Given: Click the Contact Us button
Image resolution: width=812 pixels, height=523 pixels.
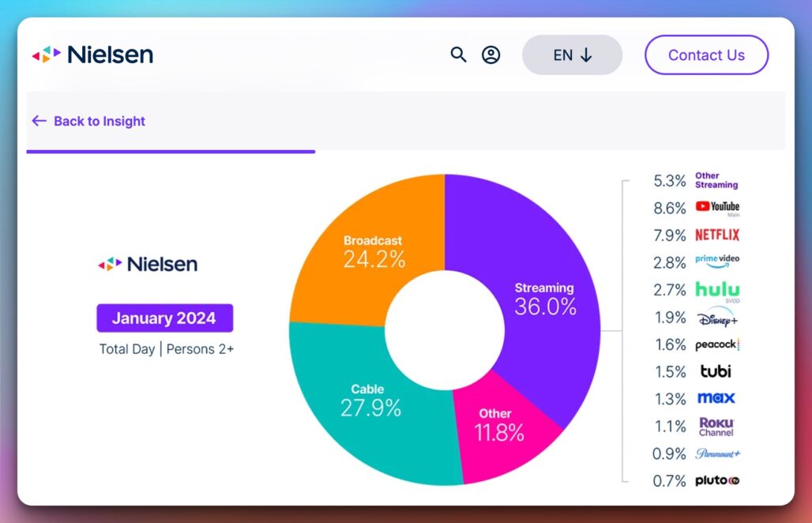Looking at the screenshot, I should [706, 55].
